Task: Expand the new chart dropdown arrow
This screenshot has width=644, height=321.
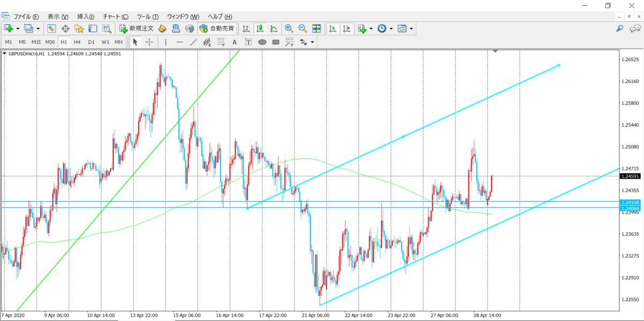Action: click(x=18, y=28)
